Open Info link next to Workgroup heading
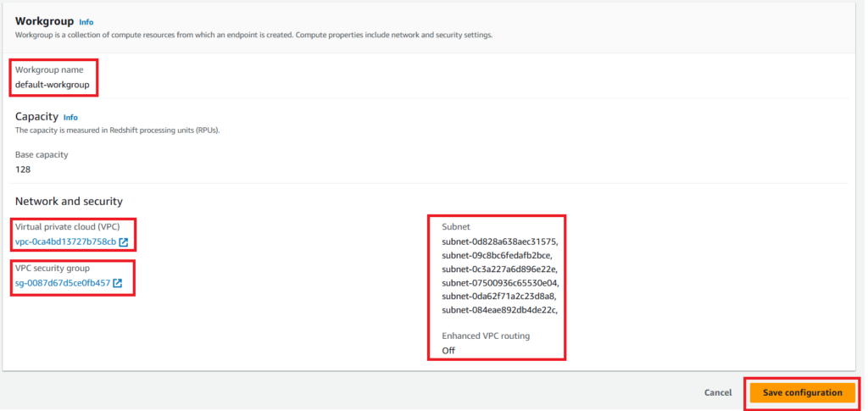Screen dimensions: 868x411 [x=86, y=21]
